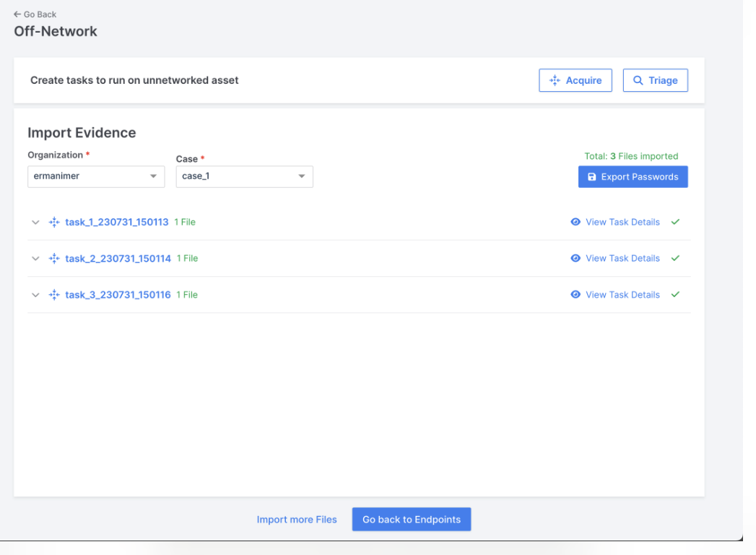Viewport: 756px width, 555px height.
Task: Click Export Passwords button
Action: point(633,177)
